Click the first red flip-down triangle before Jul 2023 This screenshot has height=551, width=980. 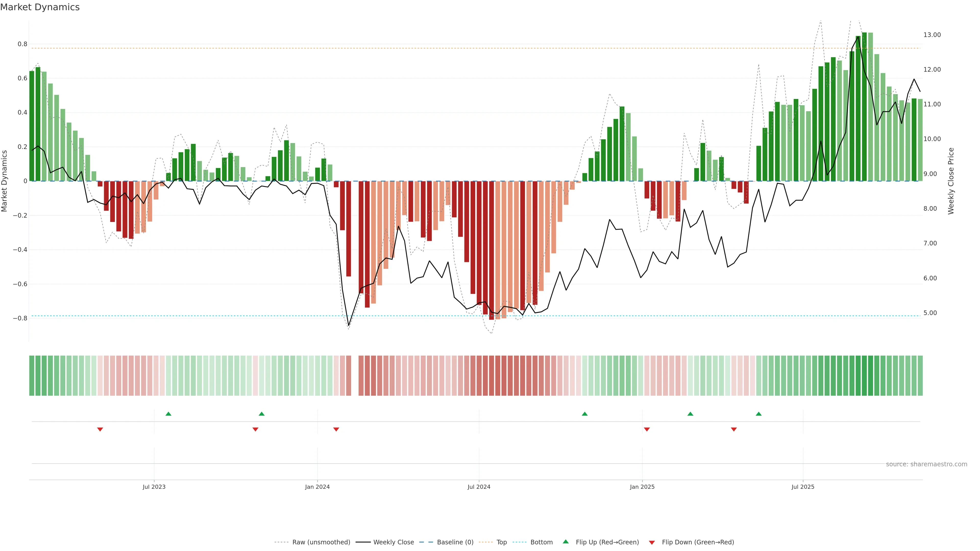[100, 429]
